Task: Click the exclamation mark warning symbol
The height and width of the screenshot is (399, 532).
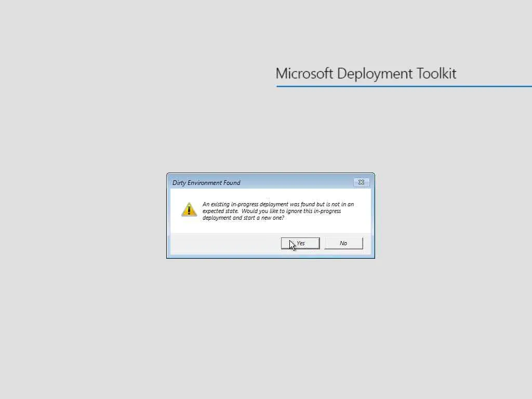Action: coord(189,210)
